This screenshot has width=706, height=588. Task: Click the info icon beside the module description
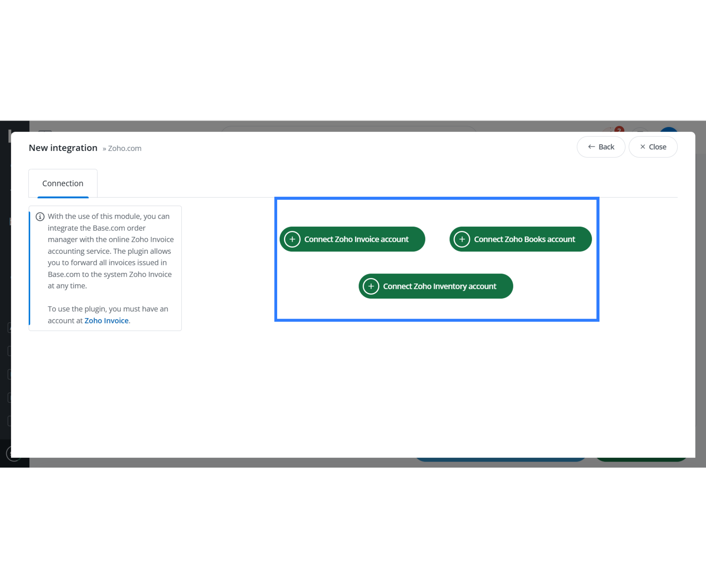(40, 216)
